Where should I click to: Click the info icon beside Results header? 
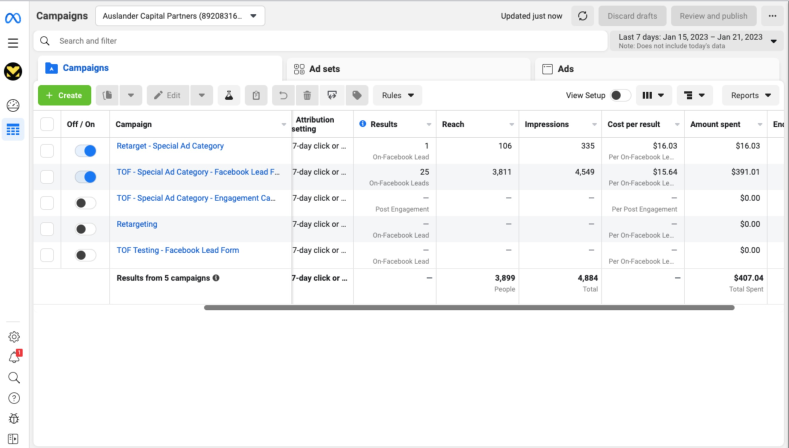[362, 124]
